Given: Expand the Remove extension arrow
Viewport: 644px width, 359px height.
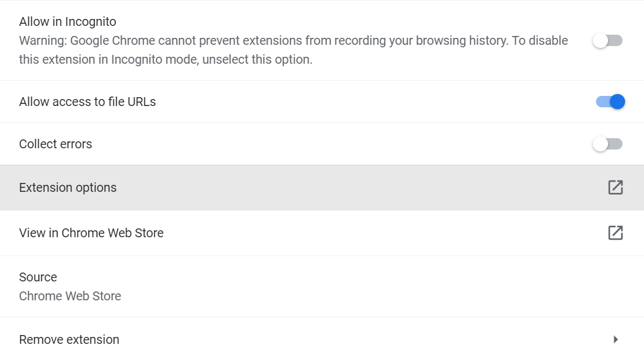Looking at the screenshot, I should pos(615,339).
